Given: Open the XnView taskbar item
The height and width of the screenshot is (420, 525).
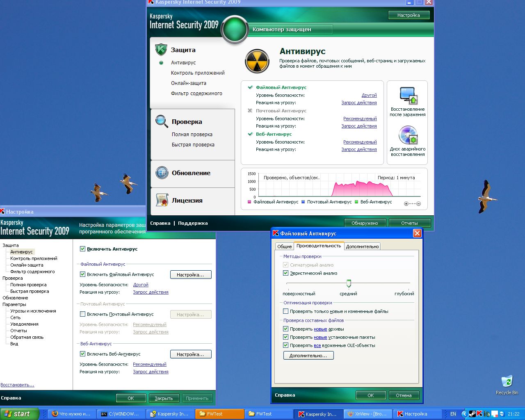Looking at the screenshot, I should [367, 414].
